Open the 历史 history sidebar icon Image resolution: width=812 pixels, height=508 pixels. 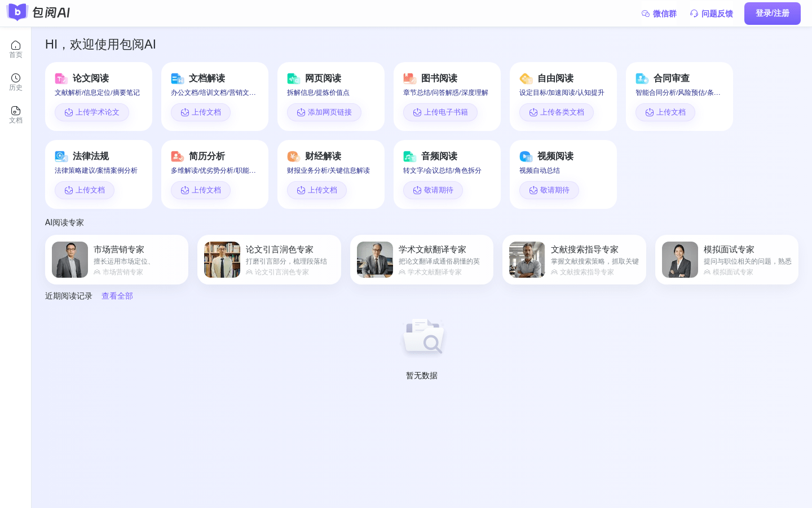coord(16,78)
